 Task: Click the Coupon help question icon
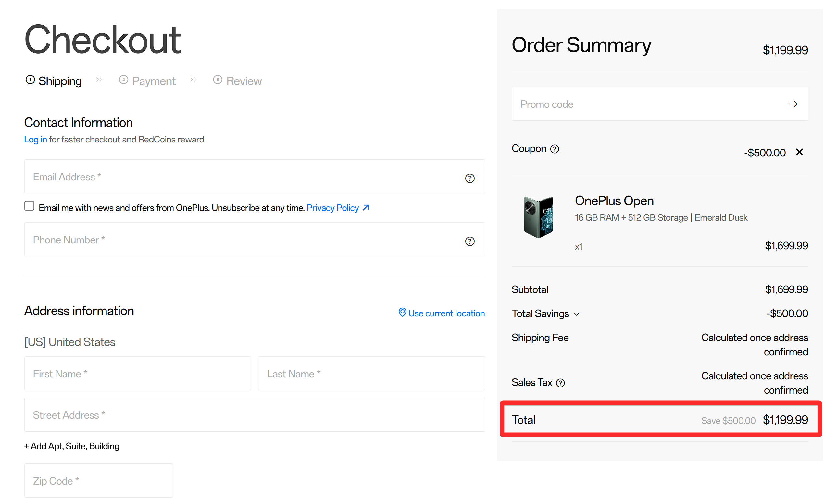tap(555, 149)
